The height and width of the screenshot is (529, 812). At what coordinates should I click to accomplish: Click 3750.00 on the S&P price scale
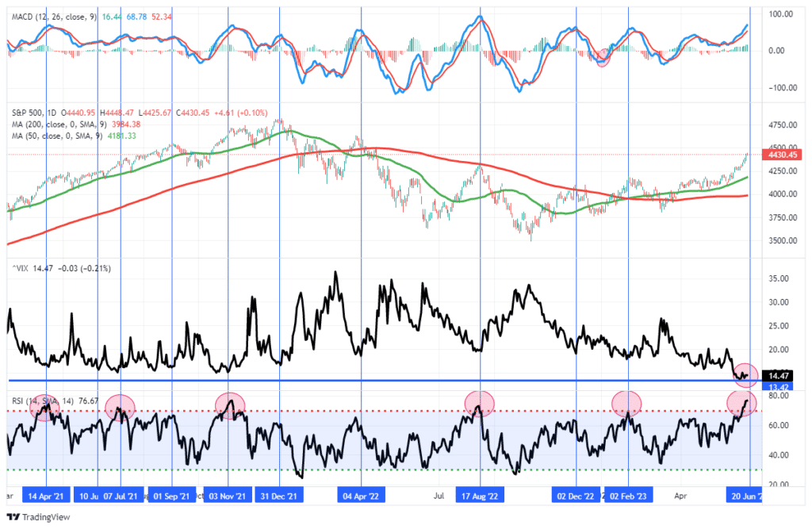coord(783,217)
